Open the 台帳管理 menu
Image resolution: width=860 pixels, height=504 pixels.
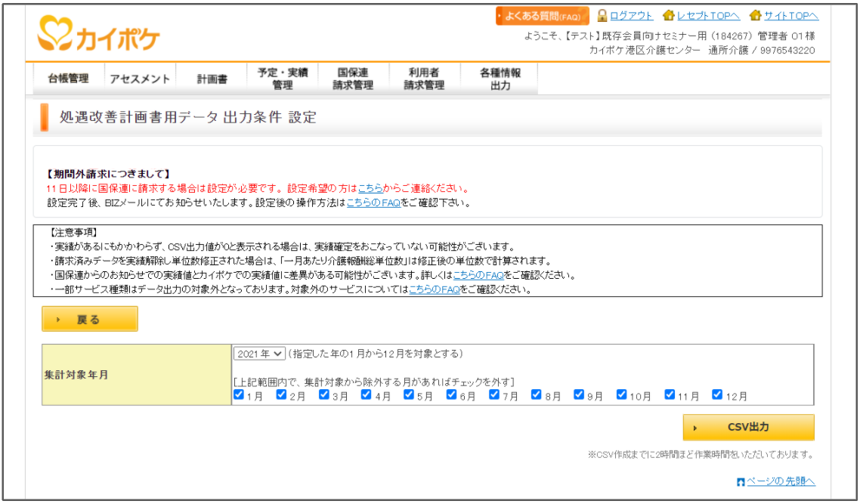click(x=69, y=79)
